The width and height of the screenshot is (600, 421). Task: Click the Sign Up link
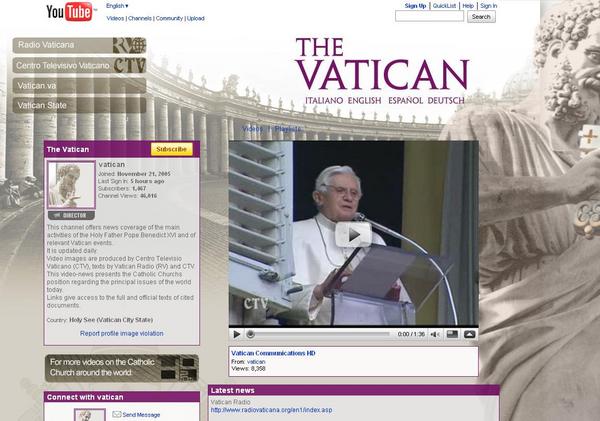coord(415,6)
